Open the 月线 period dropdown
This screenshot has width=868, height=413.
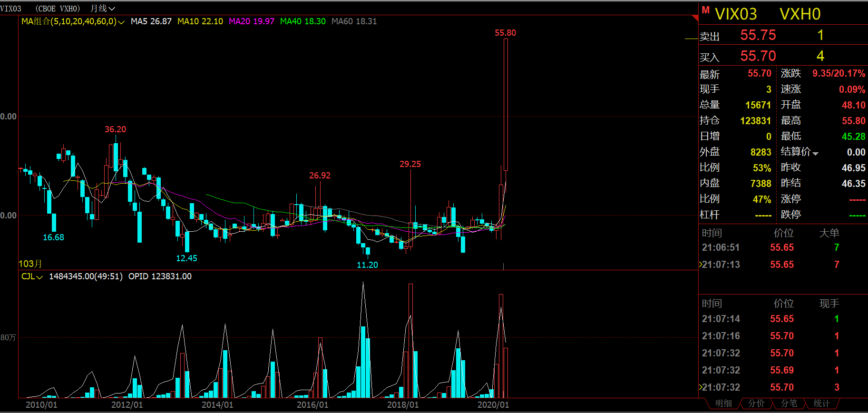(103, 9)
